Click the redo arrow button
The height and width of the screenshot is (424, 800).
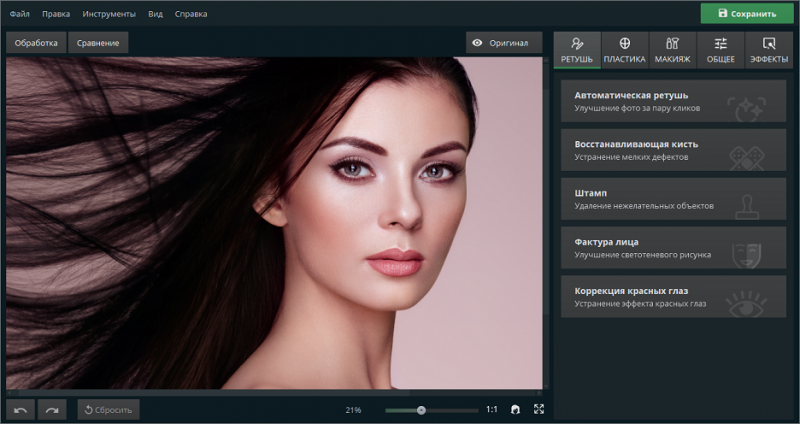[52, 410]
